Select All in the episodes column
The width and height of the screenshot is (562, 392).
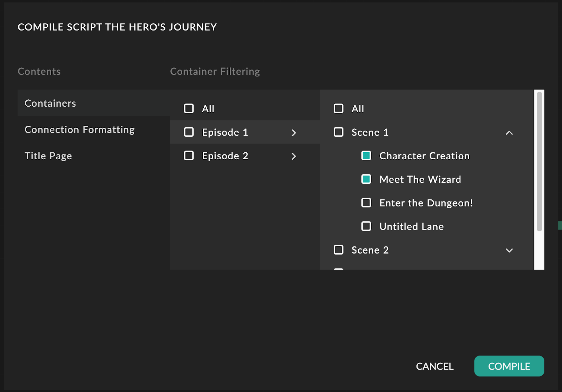189,108
